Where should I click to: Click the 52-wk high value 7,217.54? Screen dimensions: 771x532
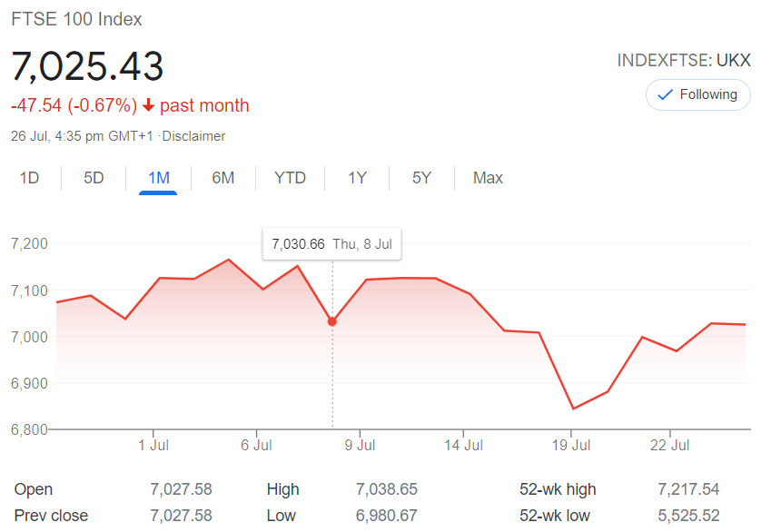[x=687, y=489]
